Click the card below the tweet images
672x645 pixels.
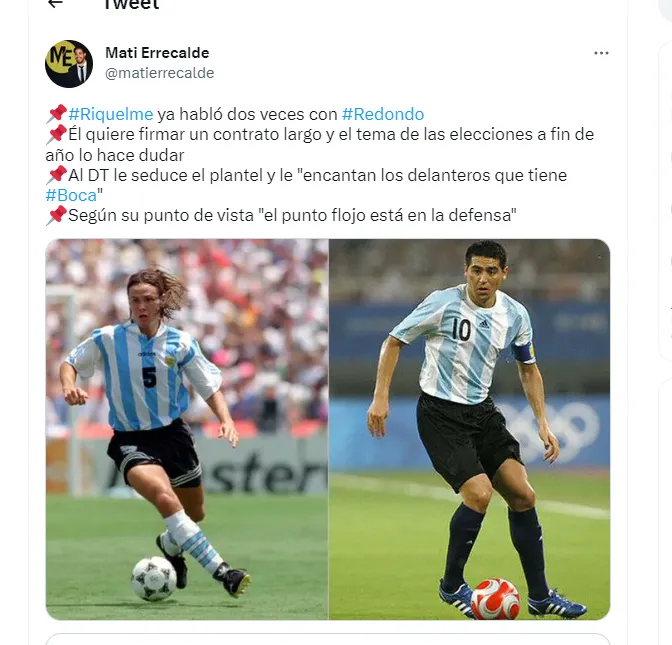(328, 639)
